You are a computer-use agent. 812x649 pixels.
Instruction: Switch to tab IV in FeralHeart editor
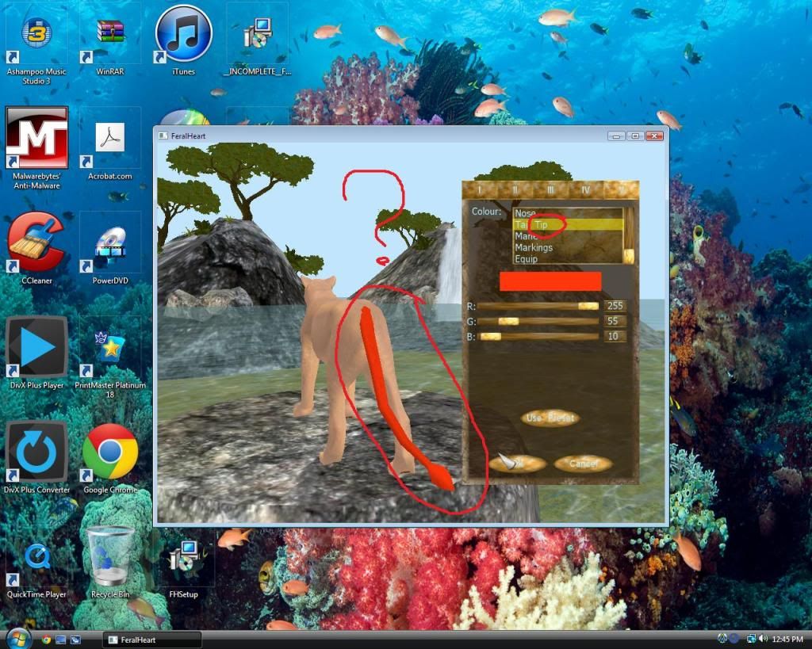(586, 190)
